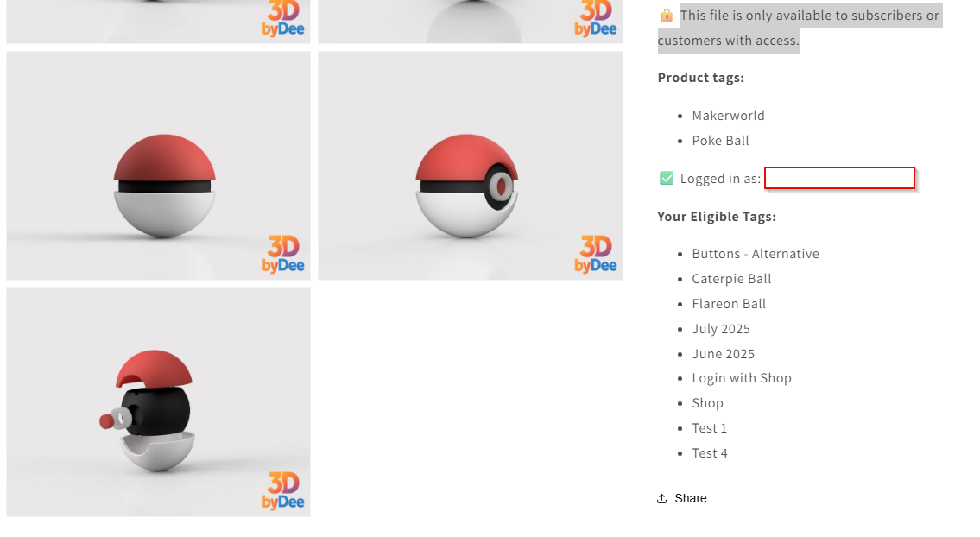
Task: Select the July 2025 eligible tag
Action: coord(721,329)
